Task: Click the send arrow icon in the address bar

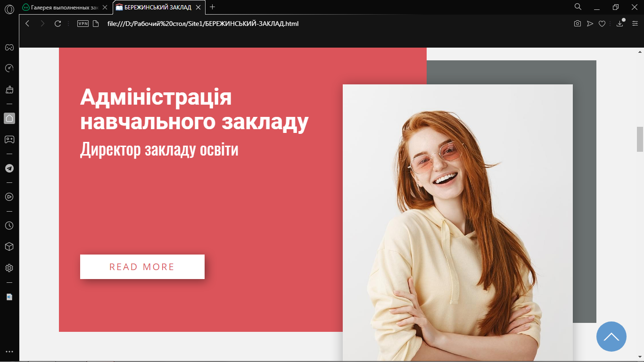Action: (x=590, y=24)
